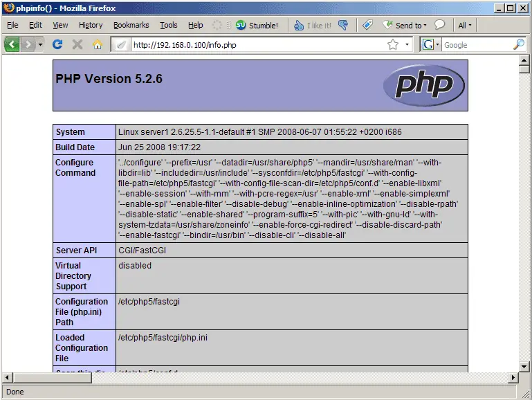Click the vertical scrollbar down arrow

(x=524, y=366)
